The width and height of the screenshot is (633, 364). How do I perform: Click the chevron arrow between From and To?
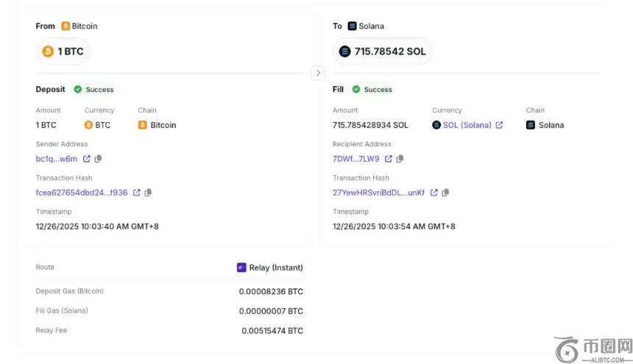pos(318,73)
